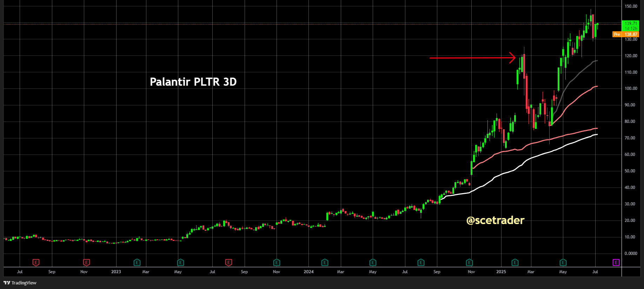
Task: Click the 2023 label on the time axis
Action: 116,272
